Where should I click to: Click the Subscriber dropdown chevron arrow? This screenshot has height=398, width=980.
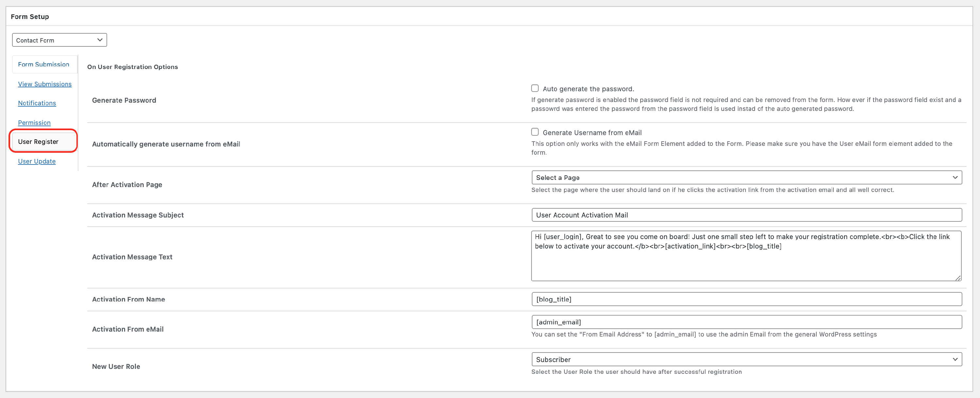point(955,359)
